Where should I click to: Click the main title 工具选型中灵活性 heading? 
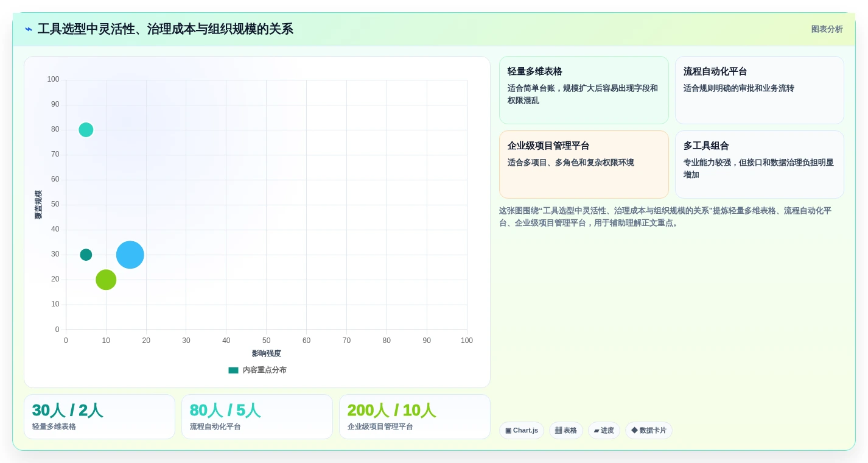tap(165, 29)
